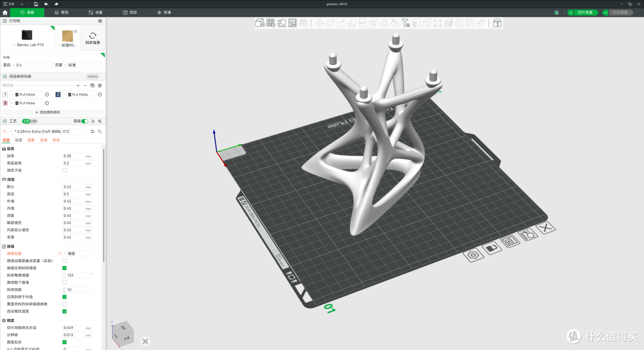This screenshot has width=644, height=350.
Task: Remove filament 2 PLA Matte
Action: pyautogui.click(x=100, y=94)
